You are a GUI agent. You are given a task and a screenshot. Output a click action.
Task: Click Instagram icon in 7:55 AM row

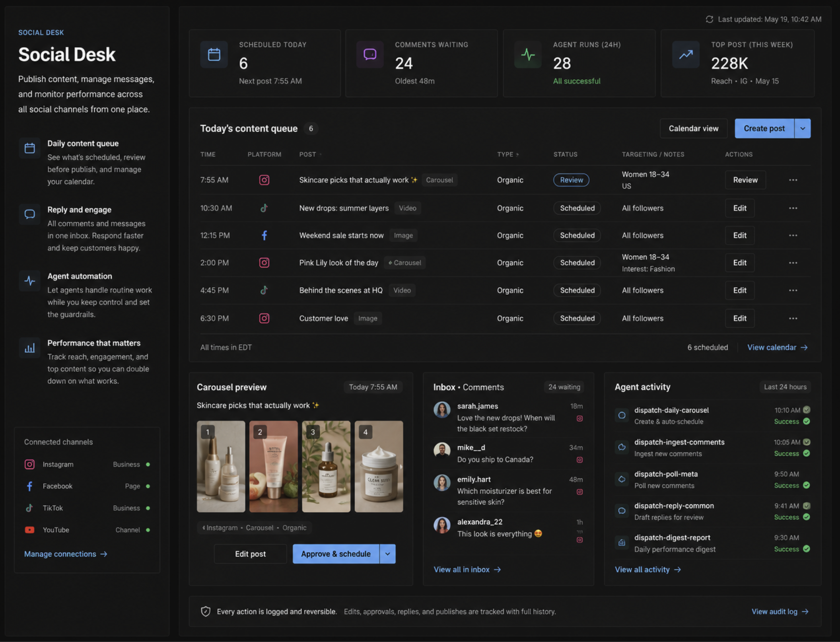pyautogui.click(x=264, y=180)
